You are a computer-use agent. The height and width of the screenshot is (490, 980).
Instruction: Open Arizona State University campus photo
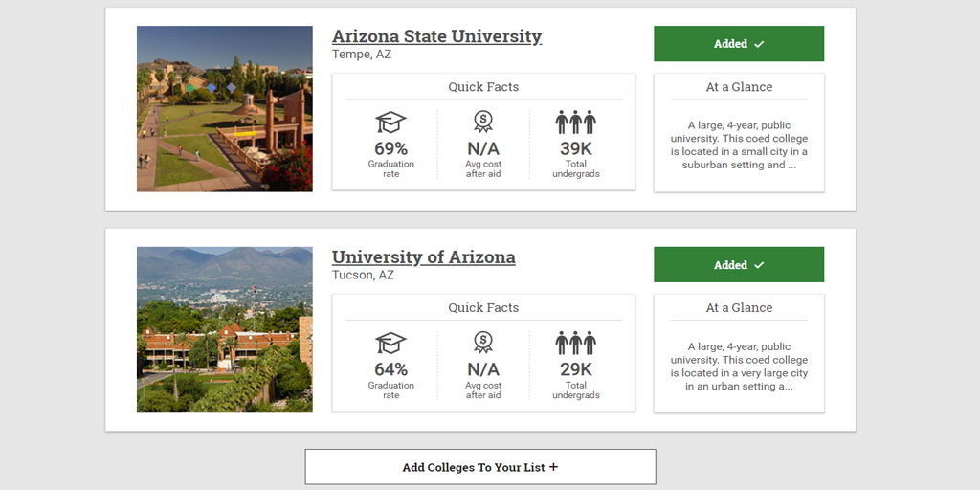click(x=225, y=109)
